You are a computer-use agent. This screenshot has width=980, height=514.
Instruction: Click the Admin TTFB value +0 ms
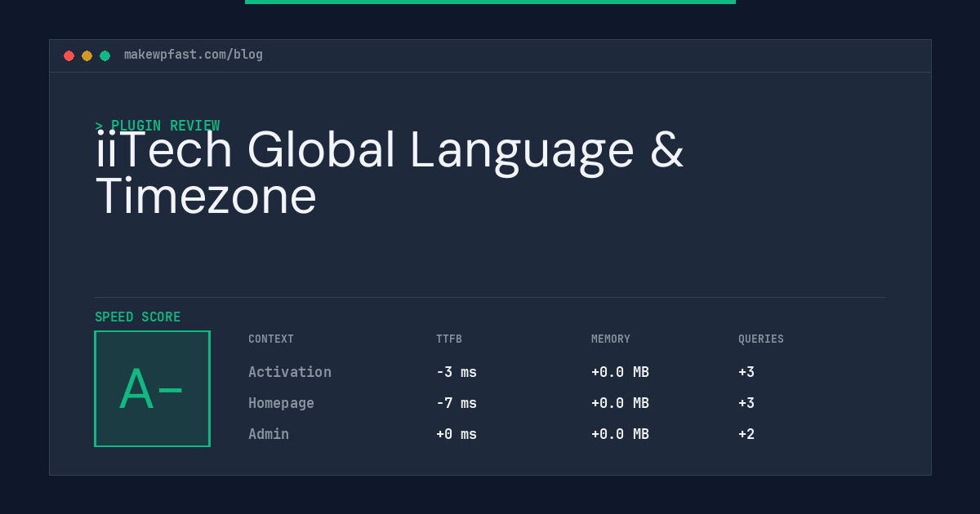coord(457,434)
